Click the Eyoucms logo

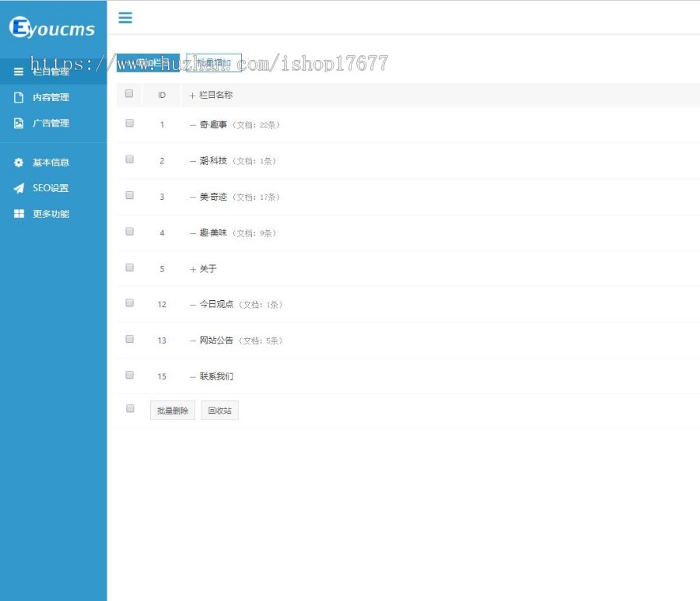click(52, 28)
